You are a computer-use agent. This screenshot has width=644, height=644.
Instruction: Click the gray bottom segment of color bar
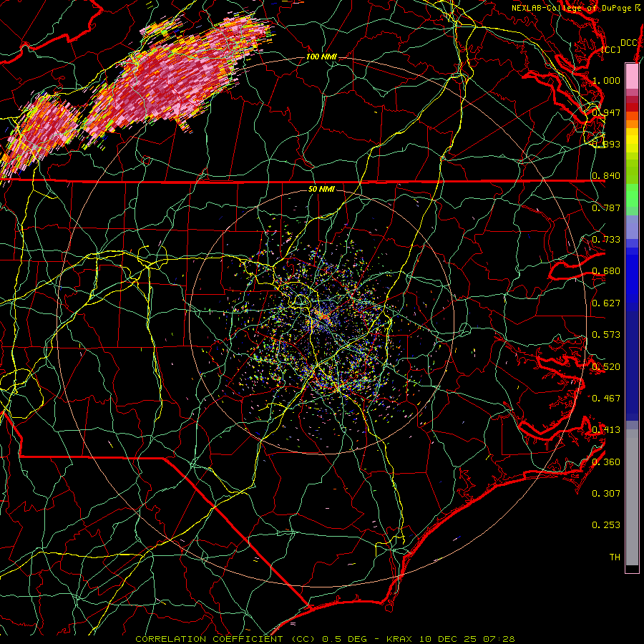coord(632,497)
